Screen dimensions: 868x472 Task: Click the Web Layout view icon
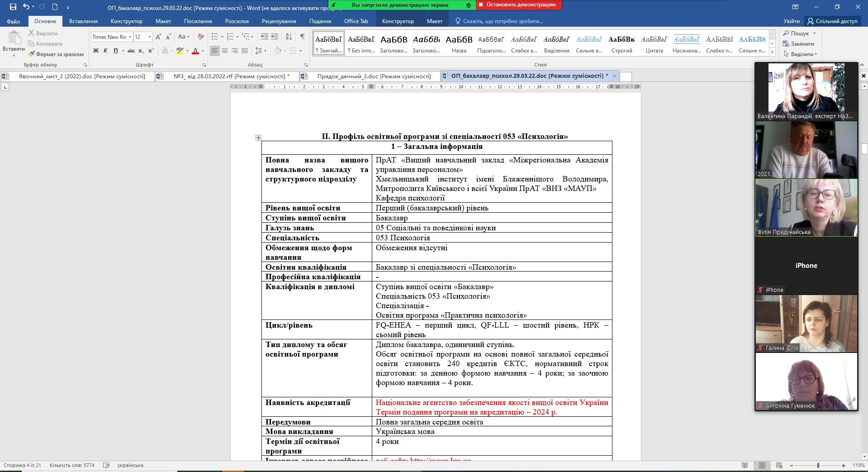pos(779,465)
